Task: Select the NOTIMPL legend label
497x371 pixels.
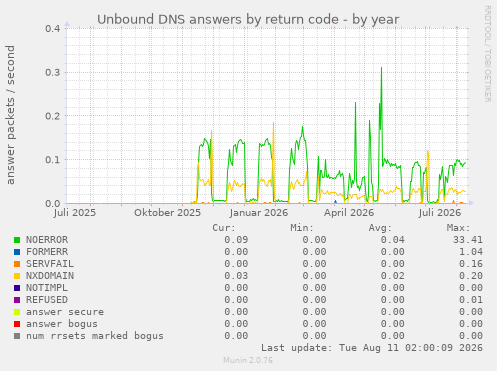Action: pos(47,288)
